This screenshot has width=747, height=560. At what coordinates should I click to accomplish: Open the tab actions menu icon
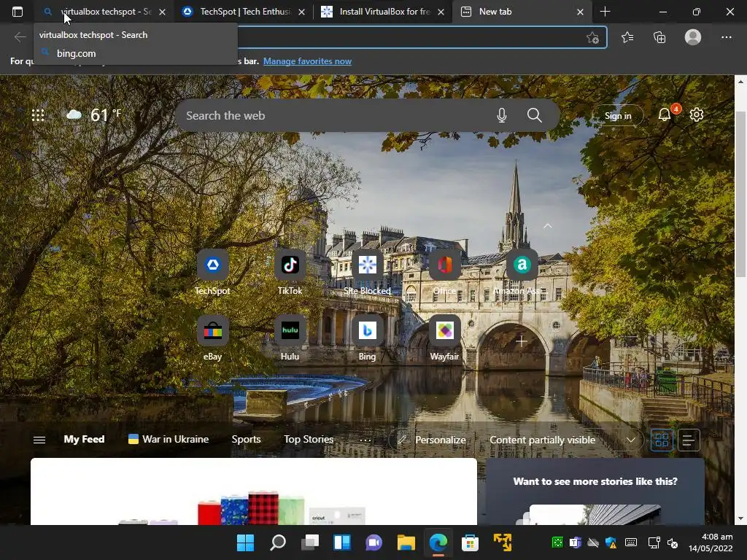coord(18,12)
